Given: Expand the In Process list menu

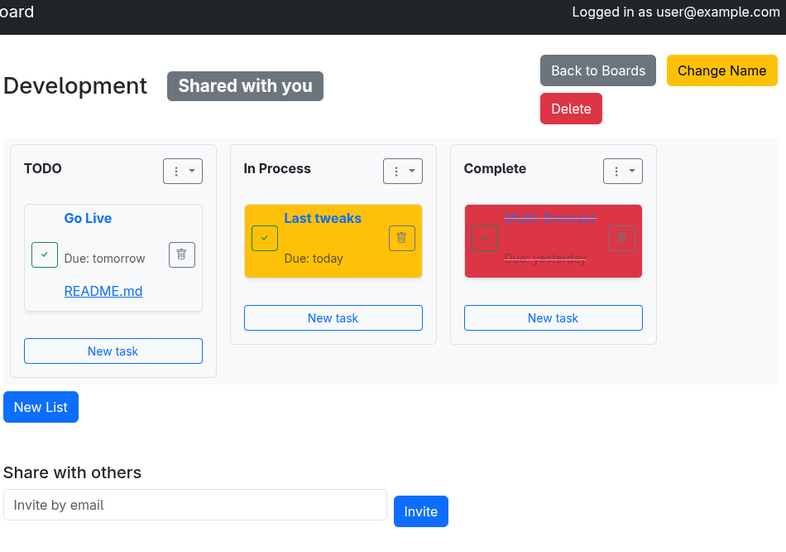Looking at the screenshot, I should [x=402, y=171].
